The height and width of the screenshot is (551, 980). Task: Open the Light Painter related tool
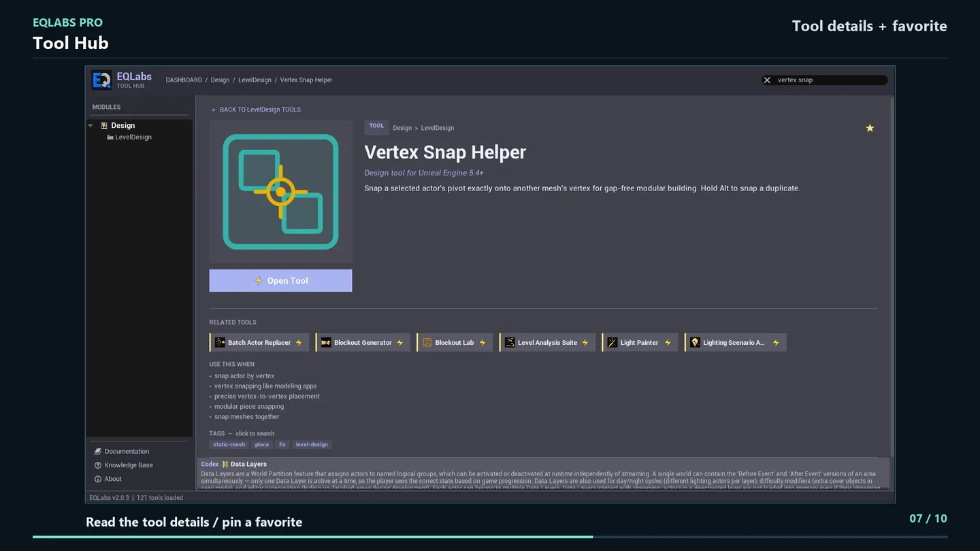click(x=640, y=343)
